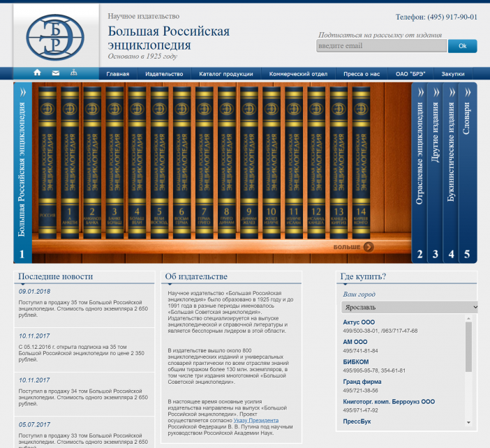Select volume 12 book spine
The height and width of the screenshot is (448, 490).
(317, 163)
